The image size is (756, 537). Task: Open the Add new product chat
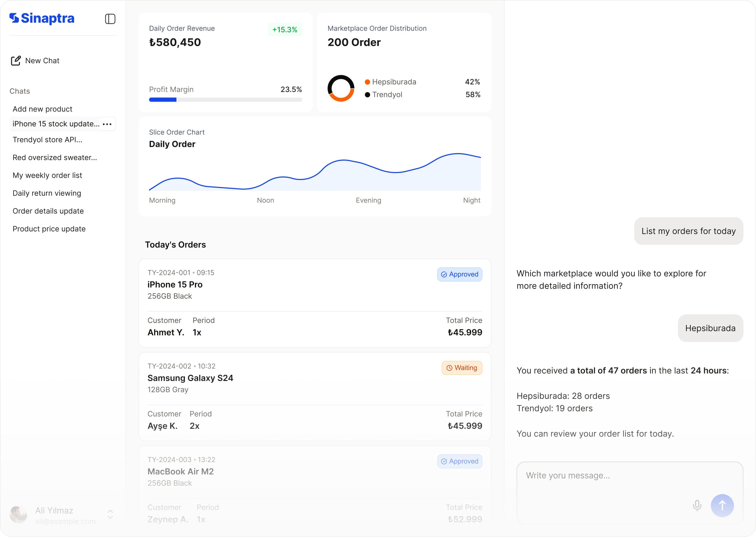click(x=42, y=109)
